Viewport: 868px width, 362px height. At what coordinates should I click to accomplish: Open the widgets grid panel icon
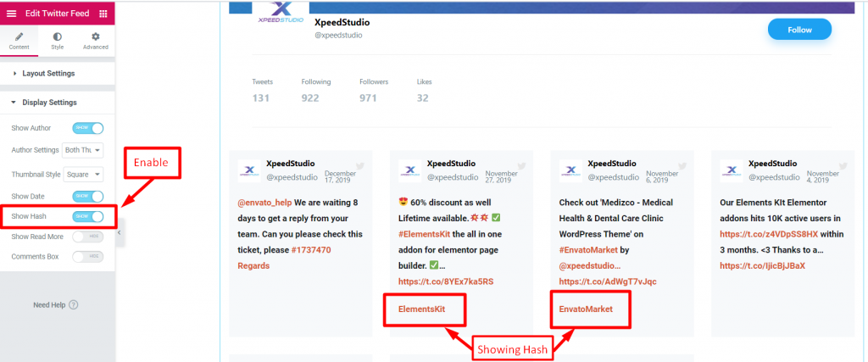(103, 14)
